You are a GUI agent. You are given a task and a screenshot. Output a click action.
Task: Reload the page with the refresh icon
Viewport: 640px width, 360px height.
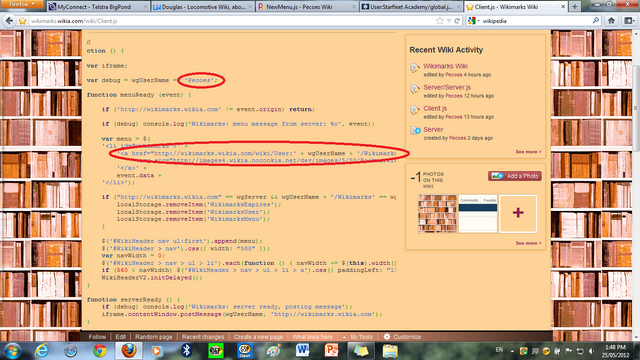tap(457, 21)
